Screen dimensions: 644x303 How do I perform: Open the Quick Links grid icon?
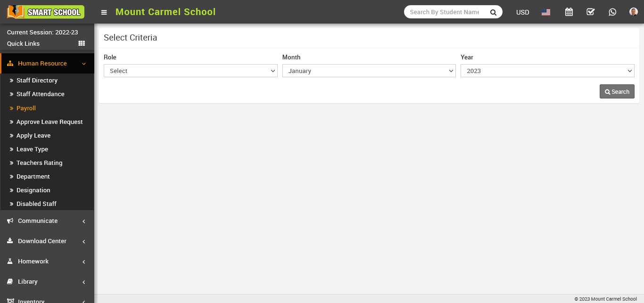[82, 43]
